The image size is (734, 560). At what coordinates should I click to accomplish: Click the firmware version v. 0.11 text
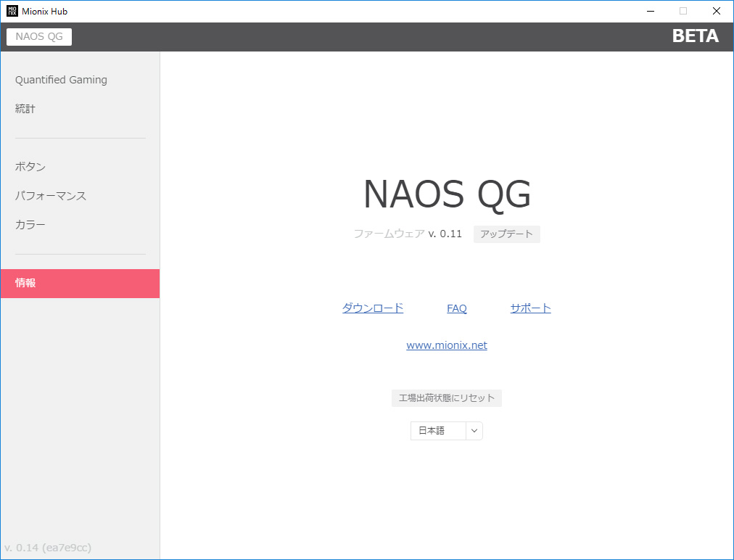coord(445,234)
